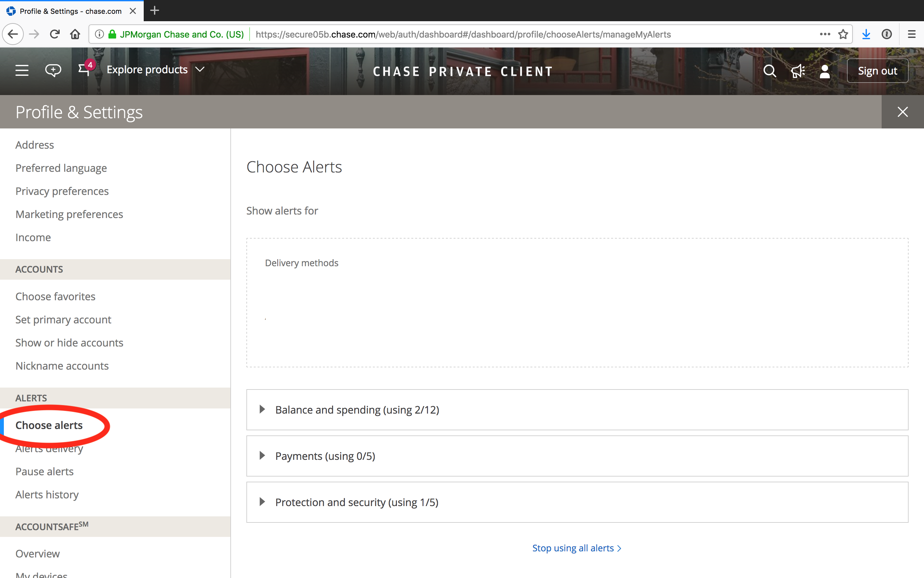Bookmark this page with the star icon

(x=843, y=34)
